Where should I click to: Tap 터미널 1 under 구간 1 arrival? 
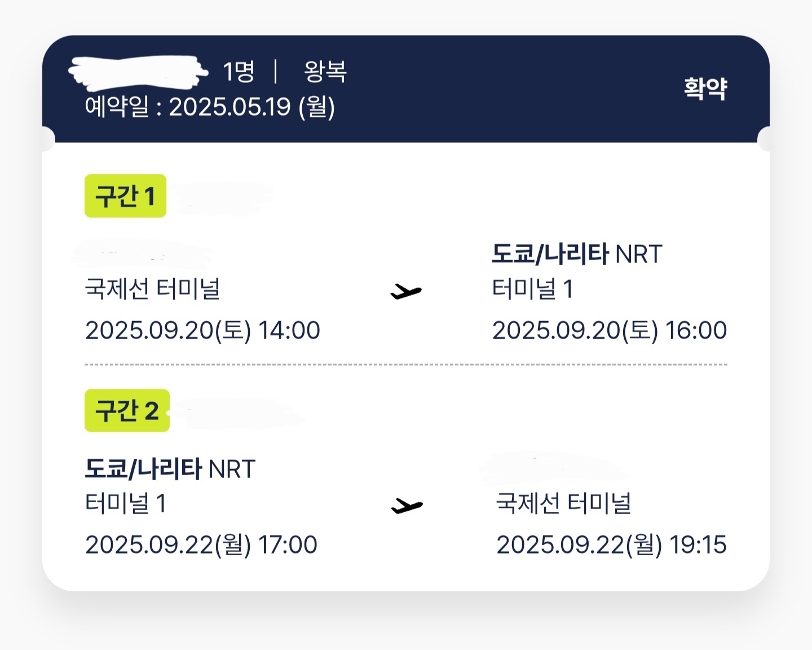[x=532, y=288]
